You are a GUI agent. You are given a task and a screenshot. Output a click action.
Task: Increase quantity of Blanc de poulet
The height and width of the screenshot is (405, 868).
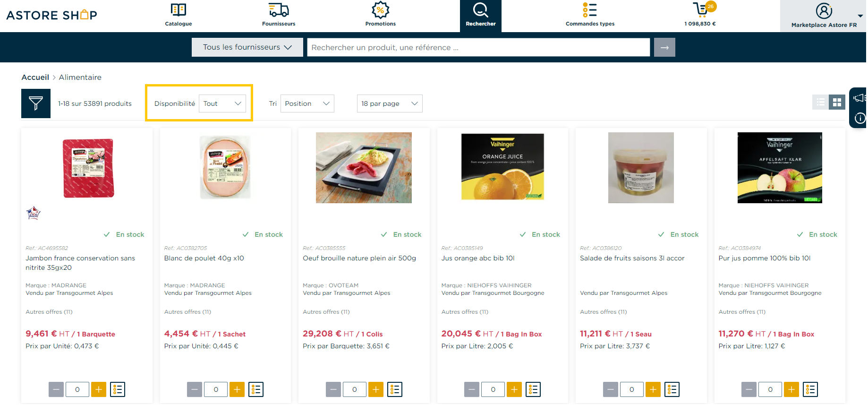pyautogui.click(x=237, y=389)
